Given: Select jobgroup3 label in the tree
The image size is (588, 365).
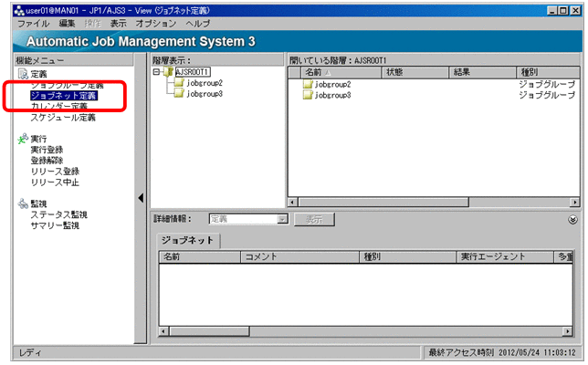Looking at the screenshot, I should click(x=205, y=94).
